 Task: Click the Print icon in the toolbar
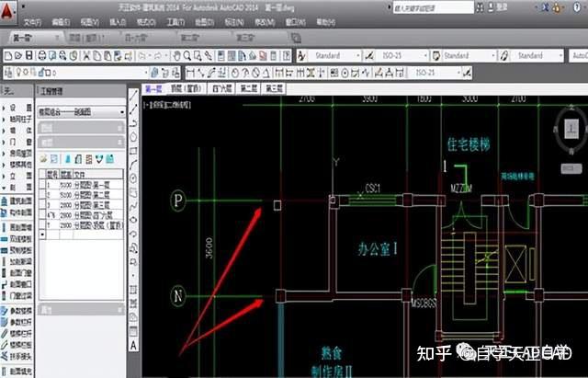(x=41, y=56)
